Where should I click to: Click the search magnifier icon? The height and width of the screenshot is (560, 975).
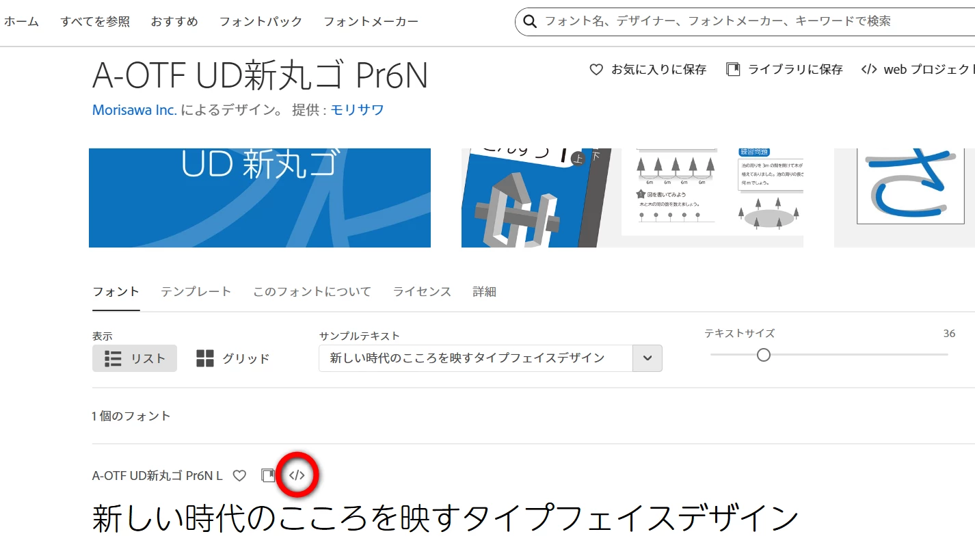[x=530, y=22]
